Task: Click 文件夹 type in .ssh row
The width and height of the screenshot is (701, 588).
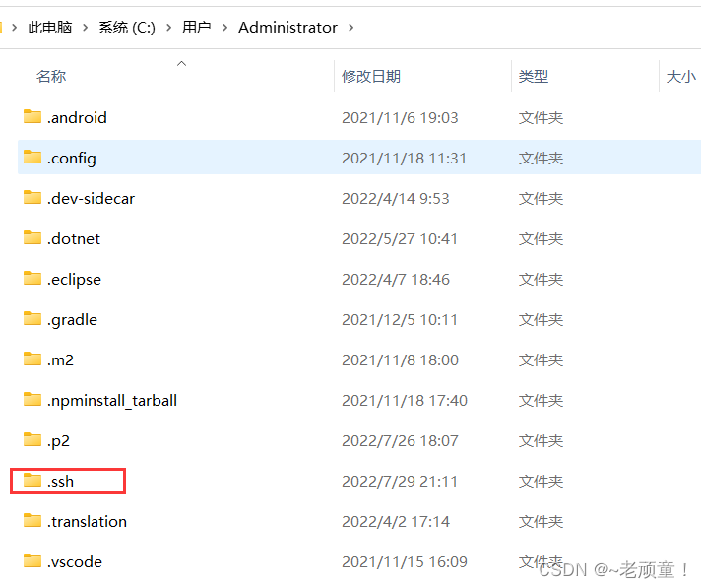Action: click(541, 481)
